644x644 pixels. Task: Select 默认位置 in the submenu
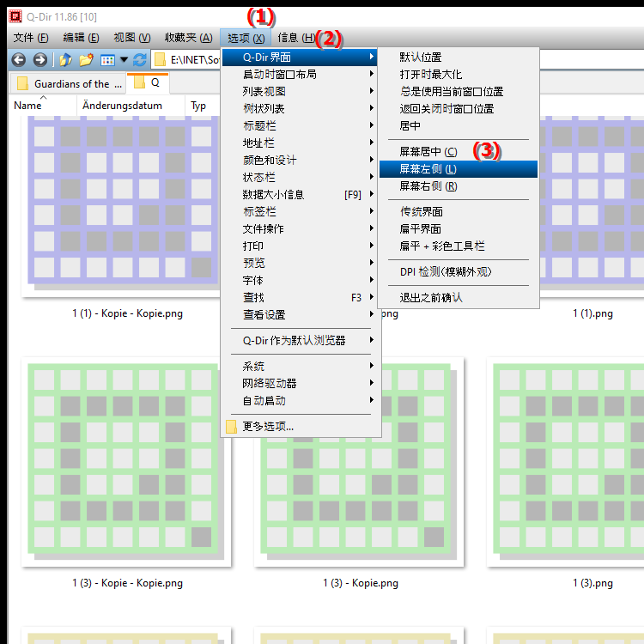pyautogui.click(x=459, y=57)
